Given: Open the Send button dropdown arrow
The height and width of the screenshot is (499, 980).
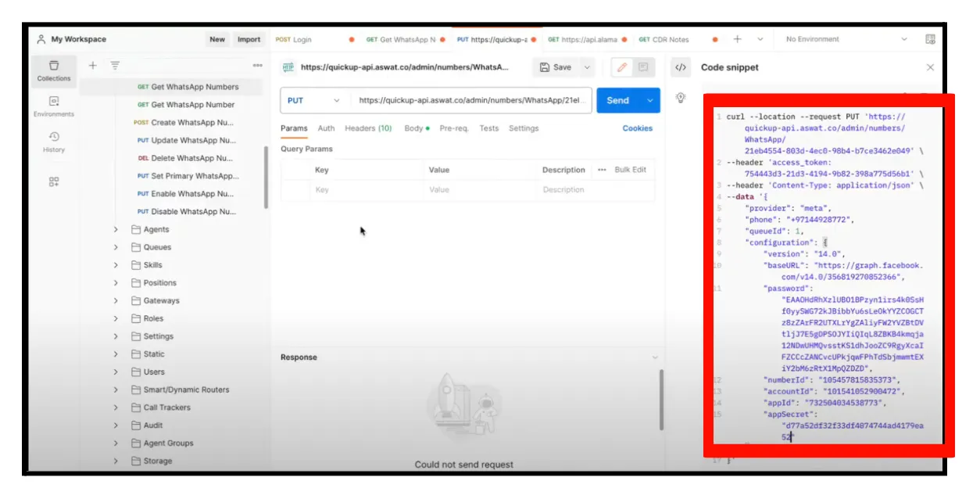Looking at the screenshot, I should point(649,100).
